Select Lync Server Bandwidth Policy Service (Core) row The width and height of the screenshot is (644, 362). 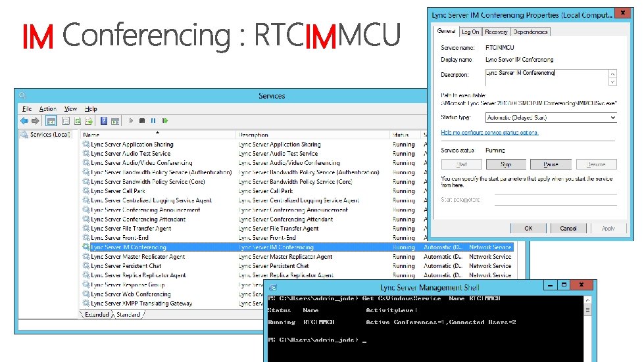(255, 181)
